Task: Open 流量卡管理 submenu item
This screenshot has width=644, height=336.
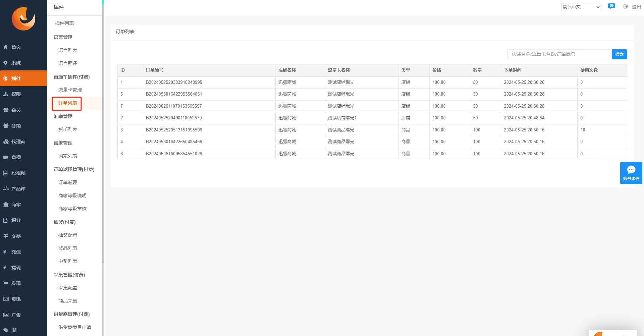Action: pyautogui.click(x=70, y=90)
